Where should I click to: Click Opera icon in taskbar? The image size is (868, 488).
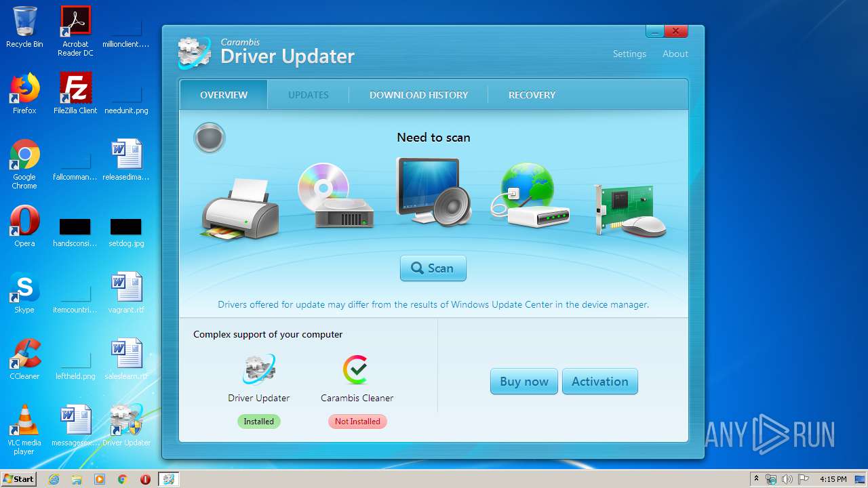coord(145,479)
